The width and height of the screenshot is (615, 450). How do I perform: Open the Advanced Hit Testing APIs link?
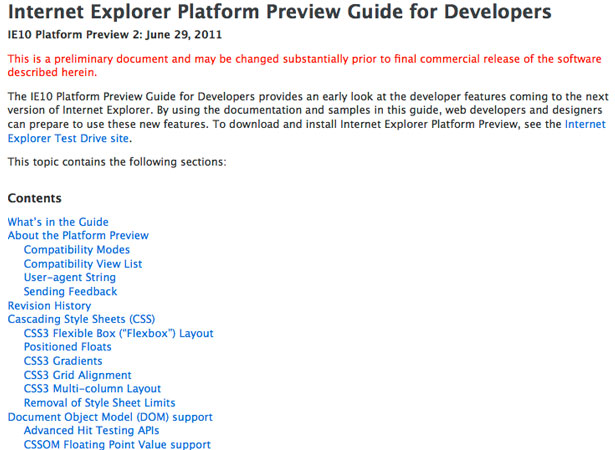91,431
